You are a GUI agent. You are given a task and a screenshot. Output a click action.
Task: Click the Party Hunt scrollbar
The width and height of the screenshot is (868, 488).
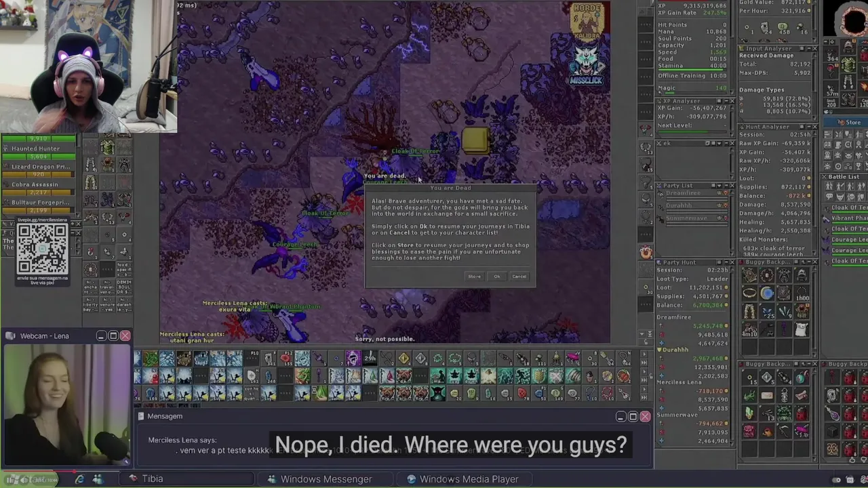pos(732,356)
